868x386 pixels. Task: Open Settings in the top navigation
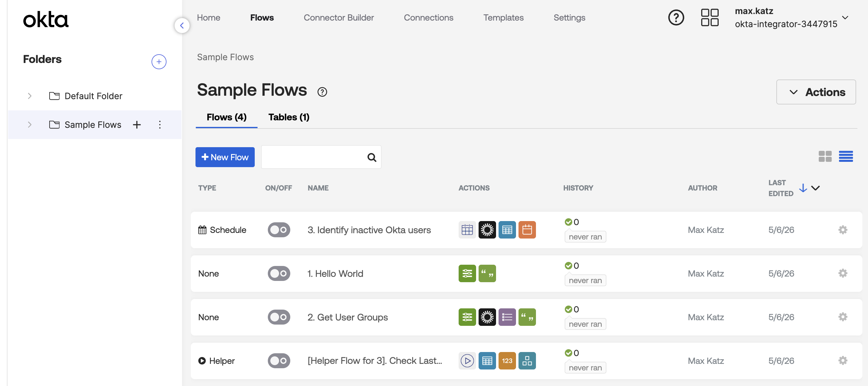coord(569,17)
